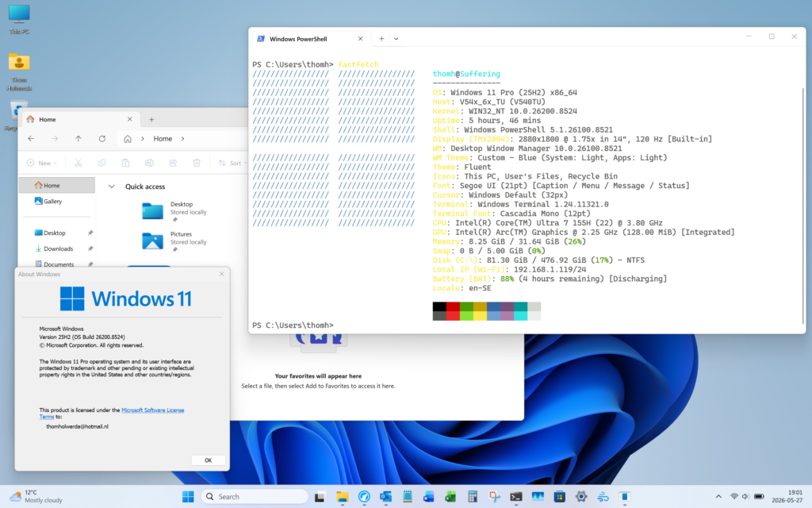Open File Explorer from the taskbar
Image resolution: width=812 pixels, height=508 pixels.
pyautogui.click(x=342, y=497)
